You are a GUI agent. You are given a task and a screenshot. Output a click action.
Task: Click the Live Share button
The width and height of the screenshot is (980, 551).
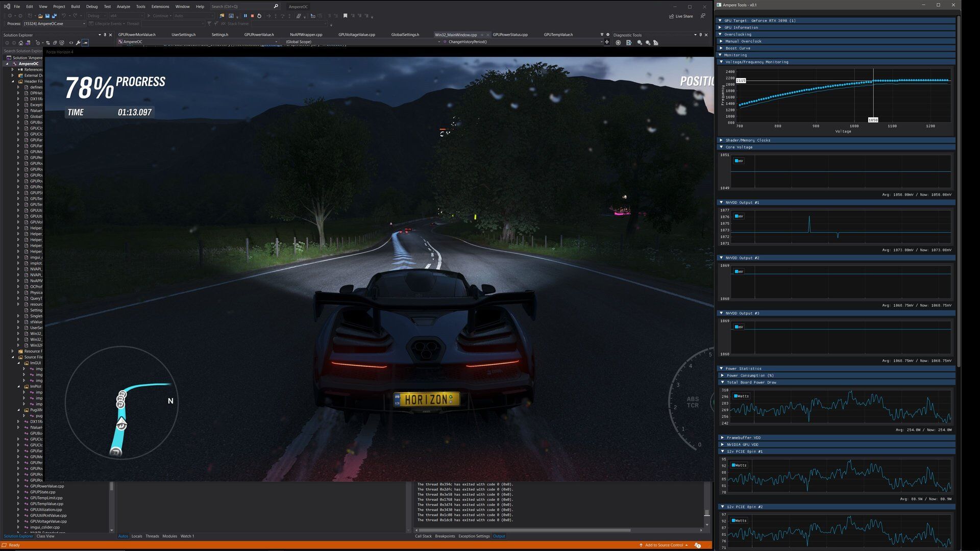click(x=681, y=16)
